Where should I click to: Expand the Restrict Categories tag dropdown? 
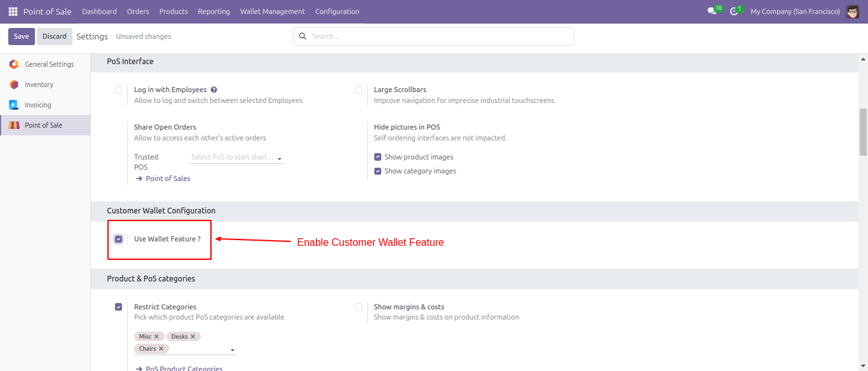[x=233, y=350]
